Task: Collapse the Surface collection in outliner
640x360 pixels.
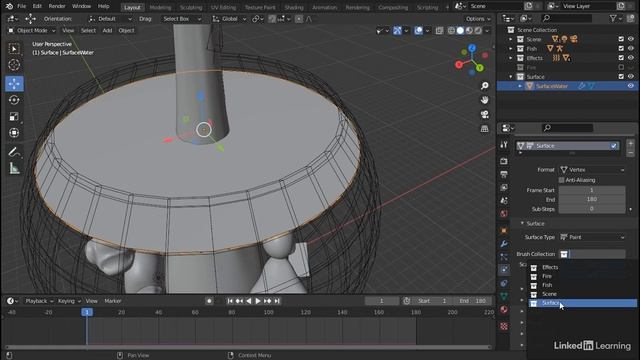Action: (x=511, y=77)
